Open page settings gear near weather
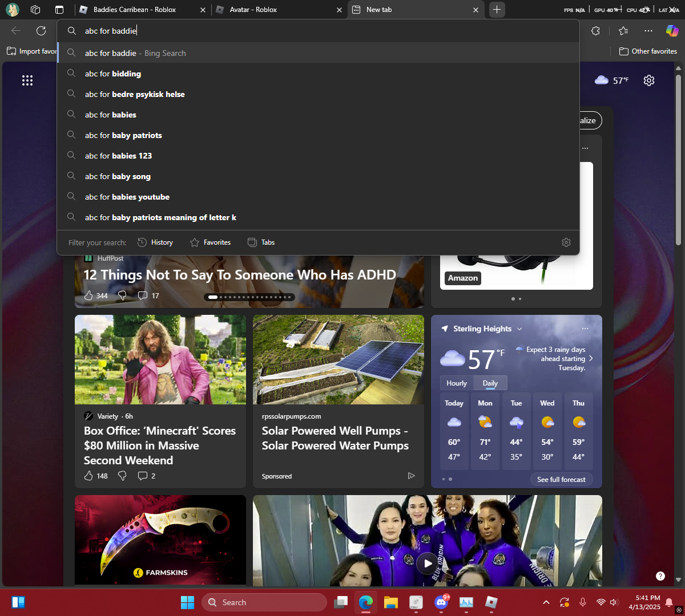This screenshot has height=616, width=685. [x=649, y=80]
